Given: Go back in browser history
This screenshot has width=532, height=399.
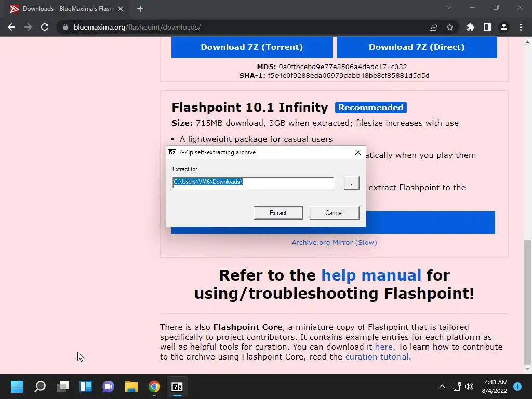Looking at the screenshot, I should [11, 27].
